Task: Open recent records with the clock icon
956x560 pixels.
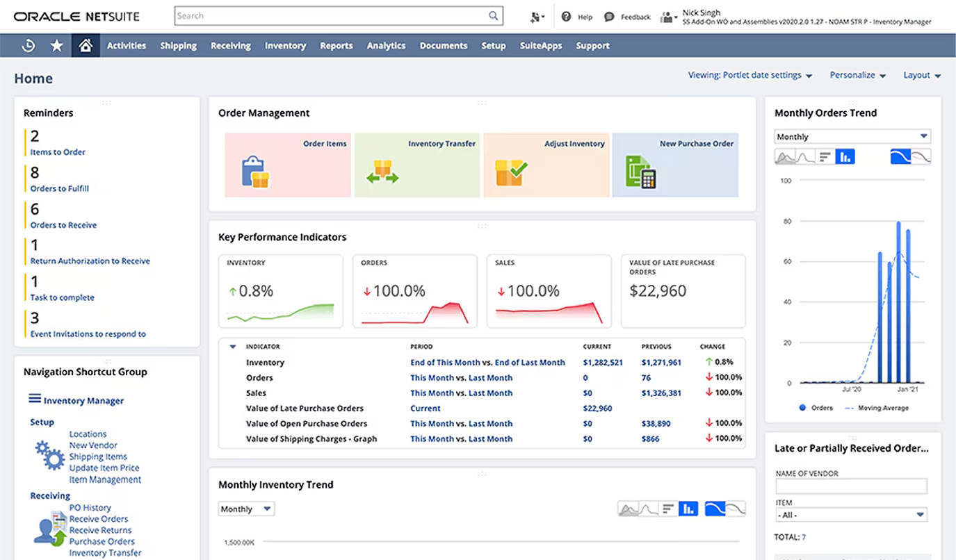Action: pyautogui.click(x=28, y=45)
